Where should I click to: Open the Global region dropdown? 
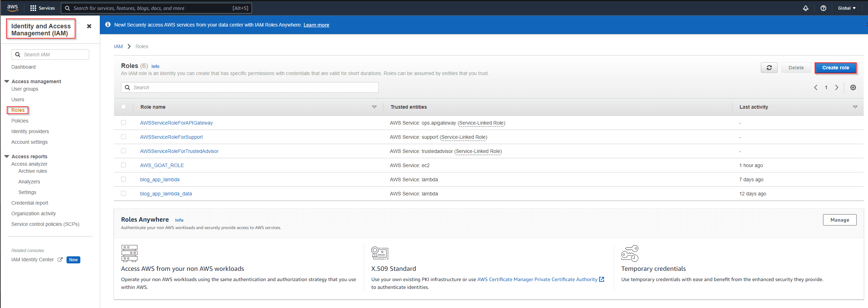pos(846,8)
